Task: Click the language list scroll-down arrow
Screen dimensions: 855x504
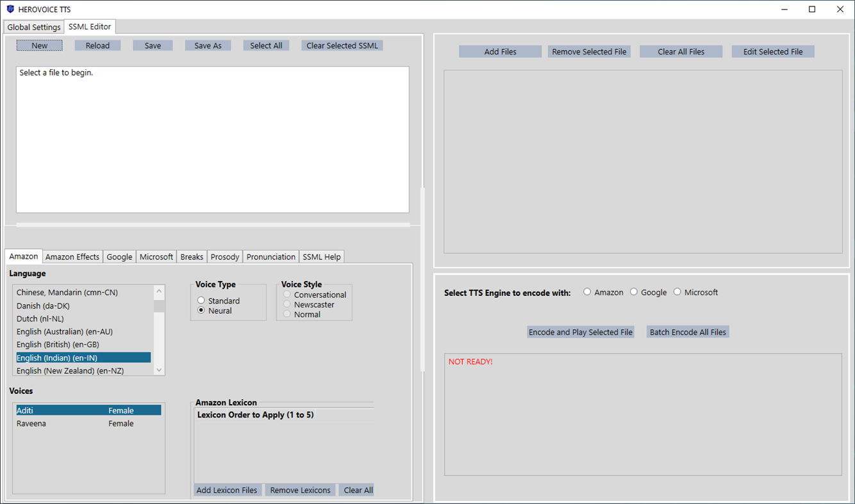Action: (158, 370)
